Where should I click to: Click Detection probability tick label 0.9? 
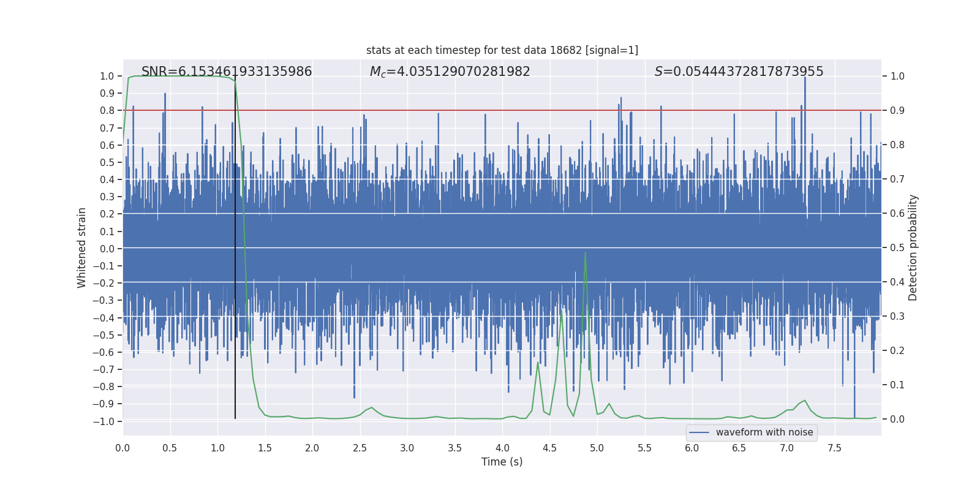(897, 111)
